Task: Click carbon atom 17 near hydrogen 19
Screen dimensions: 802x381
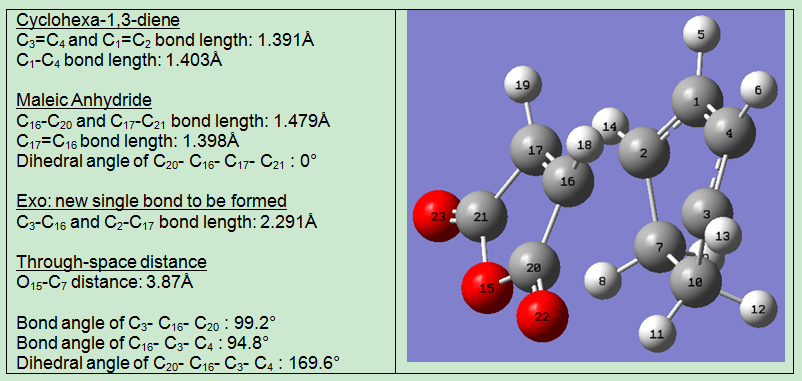Action: [x=535, y=151]
